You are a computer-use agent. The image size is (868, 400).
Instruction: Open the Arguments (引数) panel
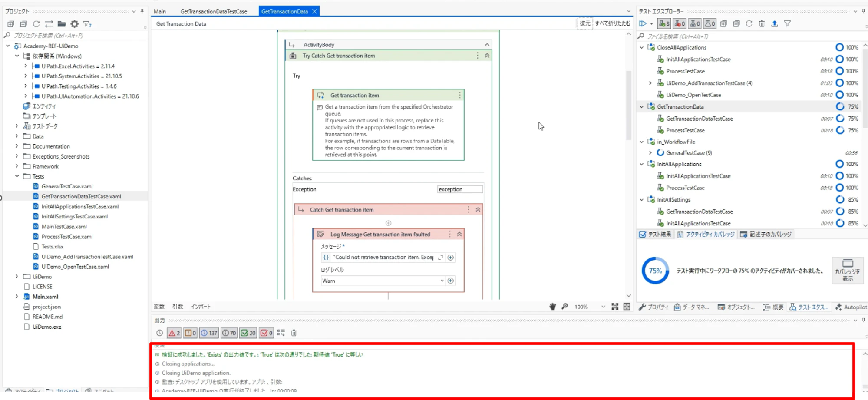point(178,307)
